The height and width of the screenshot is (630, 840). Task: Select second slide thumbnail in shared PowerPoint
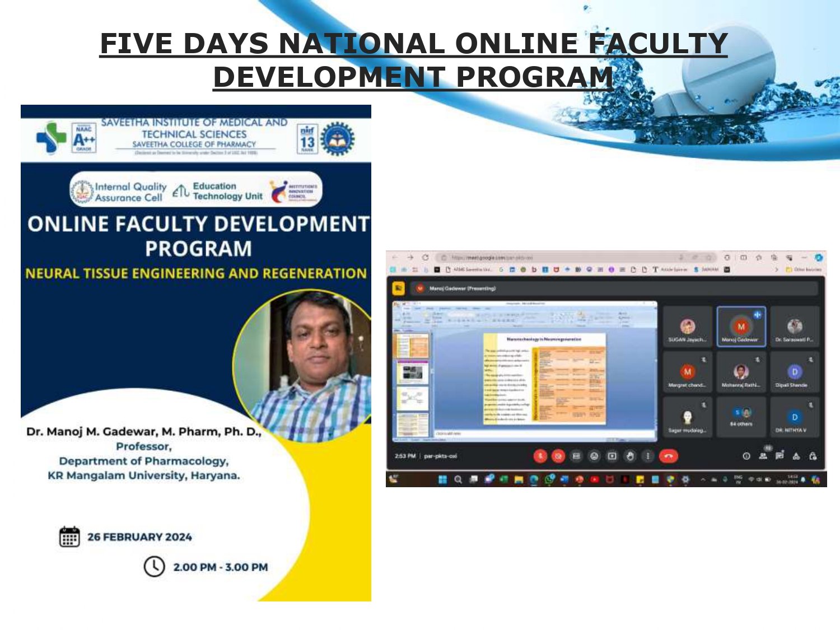click(412, 373)
